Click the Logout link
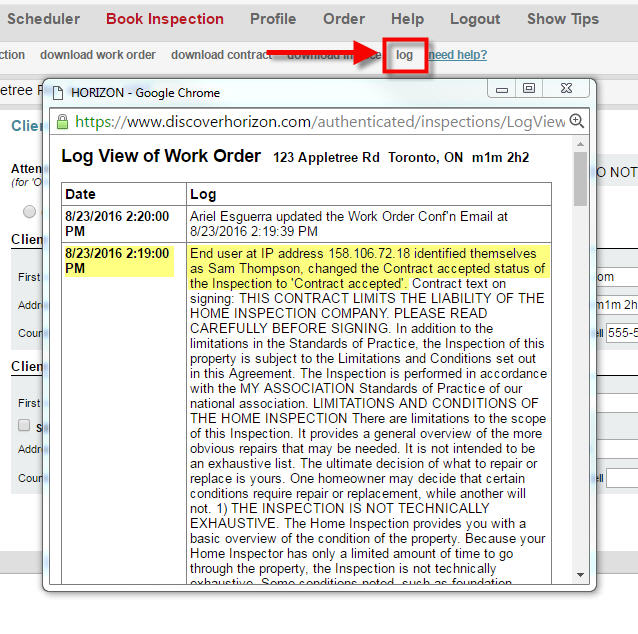Viewport: 638px width, 634px height. click(475, 19)
